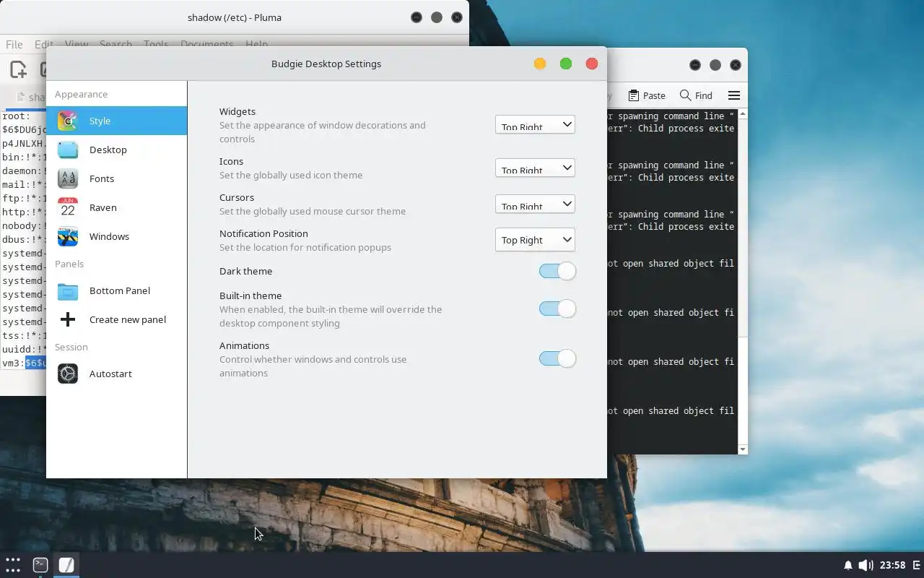The width and height of the screenshot is (924, 578).
Task: Click the 'vm3:' line in Pluma
Action: (24, 363)
